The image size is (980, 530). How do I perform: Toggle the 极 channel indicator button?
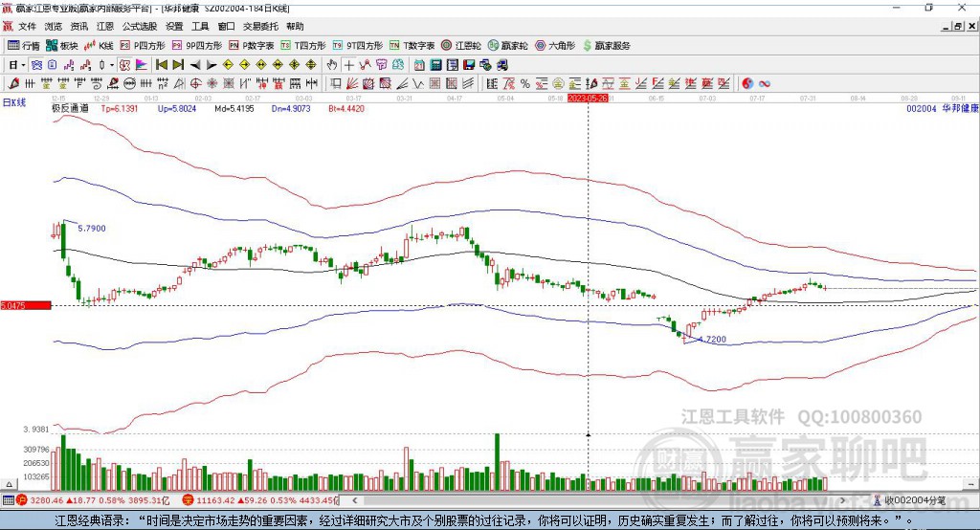click(124, 64)
